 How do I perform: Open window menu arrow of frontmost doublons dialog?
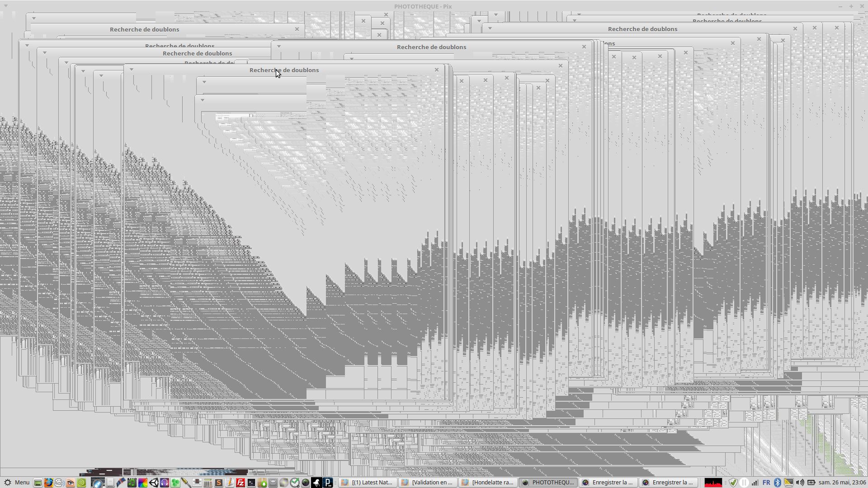[x=132, y=70]
